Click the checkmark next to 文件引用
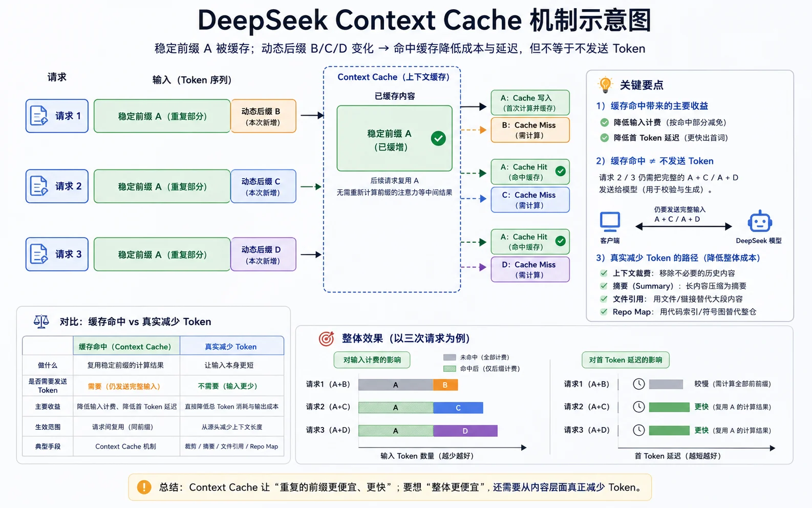The width and height of the screenshot is (812, 508). click(604, 299)
